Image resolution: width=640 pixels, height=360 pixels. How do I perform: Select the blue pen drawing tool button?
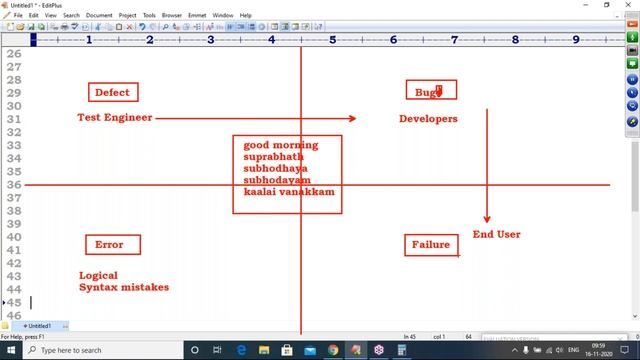coord(632,93)
